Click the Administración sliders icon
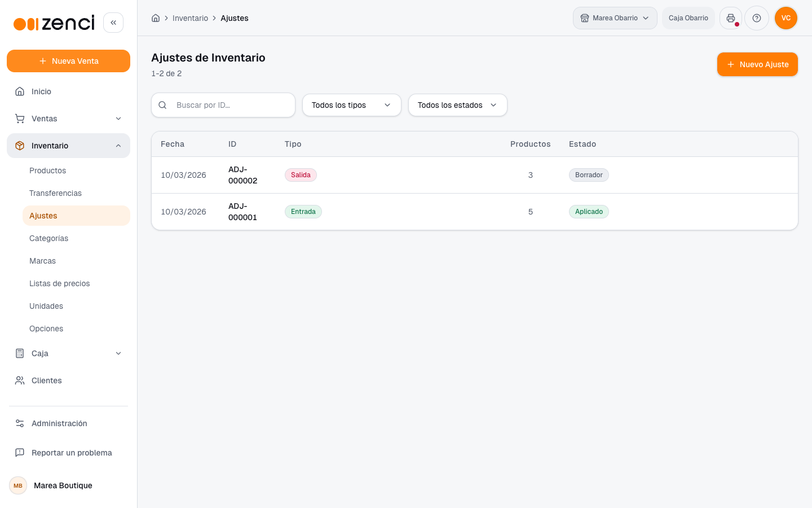 click(20, 423)
